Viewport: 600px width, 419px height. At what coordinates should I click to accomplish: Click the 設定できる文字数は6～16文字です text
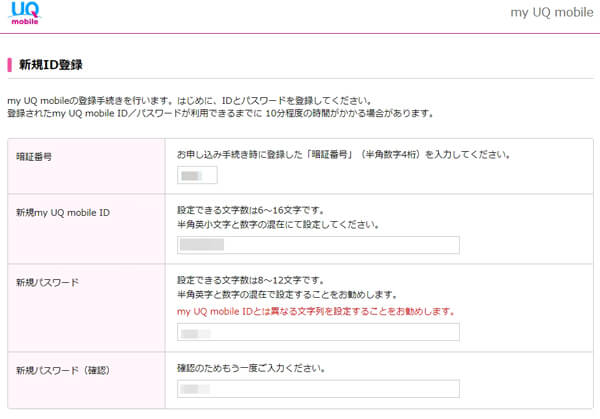click(x=251, y=210)
